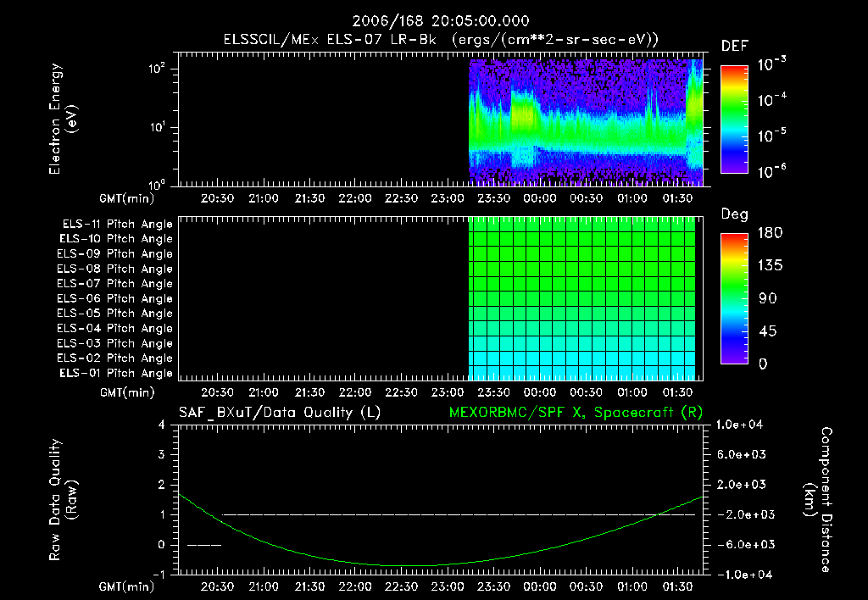Click the 01:30 tick label under bottom panel
The height and width of the screenshot is (600, 868).
coord(678,586)
